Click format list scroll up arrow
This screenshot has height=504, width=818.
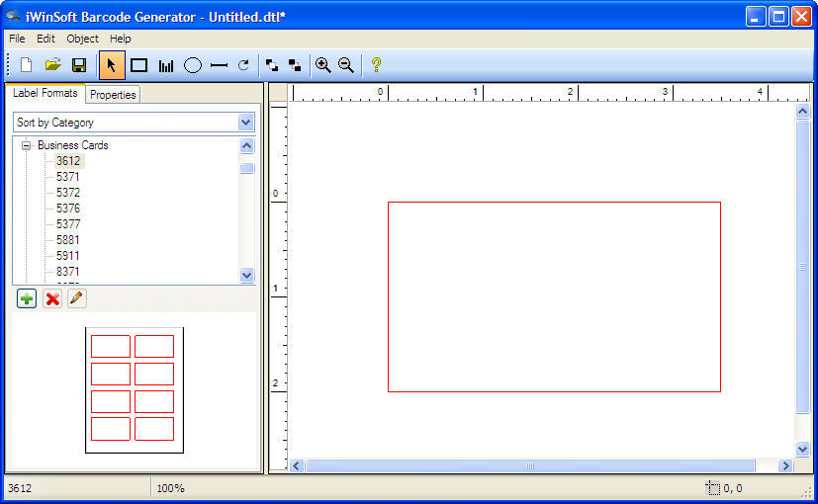pyautogui.click(x=246, y=145)
